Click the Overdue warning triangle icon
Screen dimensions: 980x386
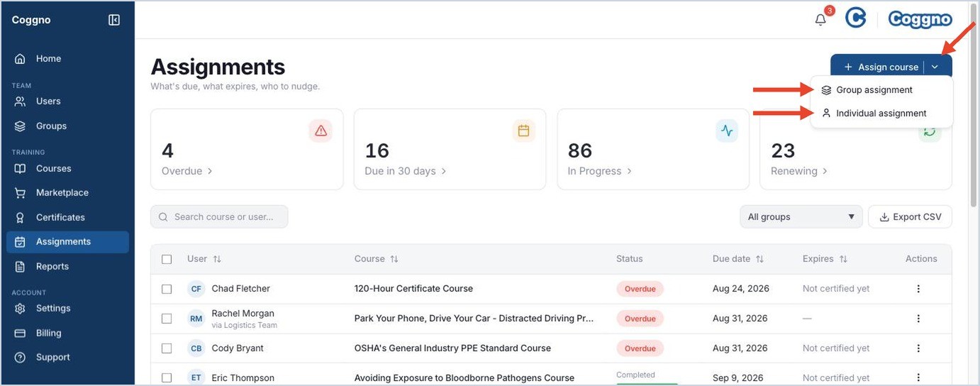pyautogui.click(x=321, y=131)
